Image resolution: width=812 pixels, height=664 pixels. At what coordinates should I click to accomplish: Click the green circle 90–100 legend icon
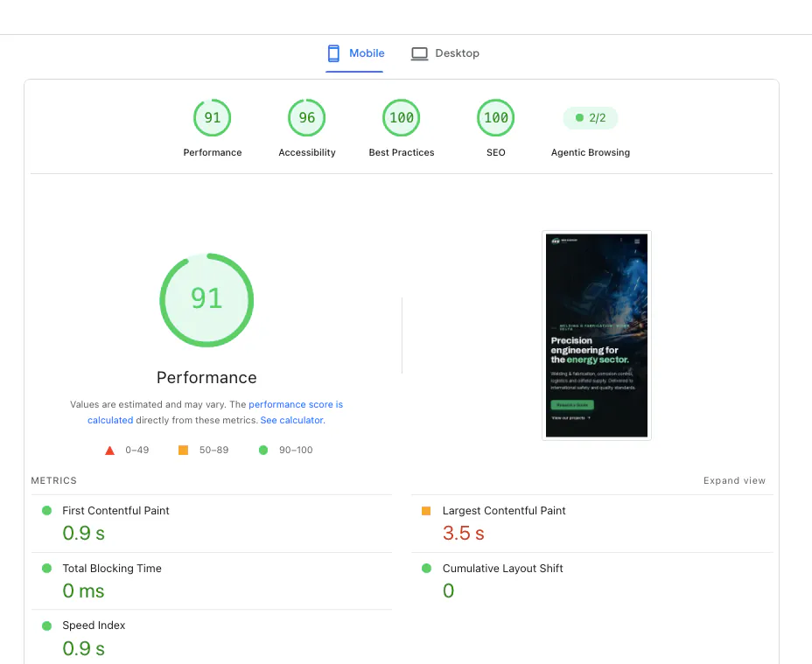pyautogui.click(x=263, y=450)
